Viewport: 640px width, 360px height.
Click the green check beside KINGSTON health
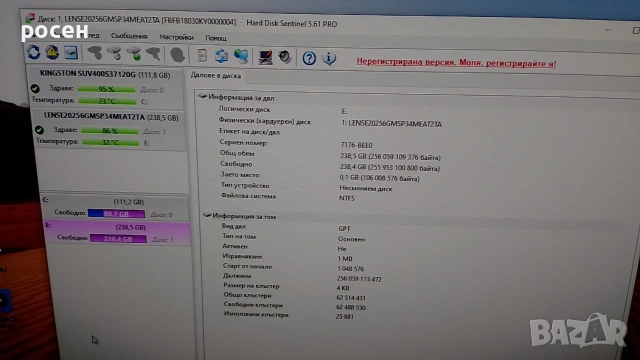tap(35, 88)
